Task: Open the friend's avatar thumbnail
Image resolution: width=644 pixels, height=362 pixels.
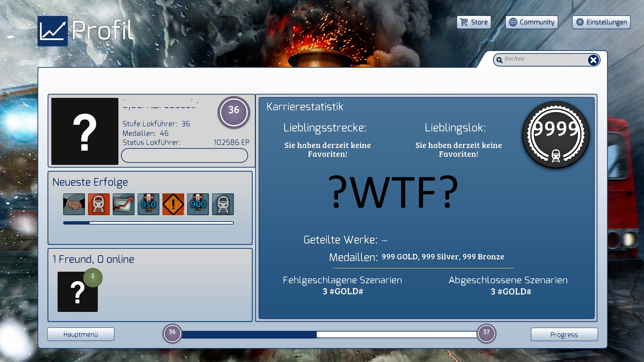Action: click(x=77, y=292)
